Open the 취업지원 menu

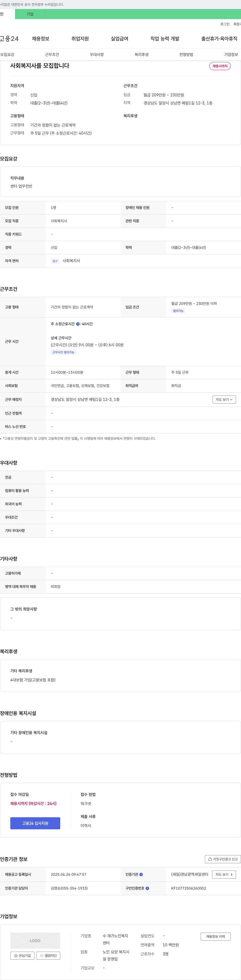[x=80, y=39]
